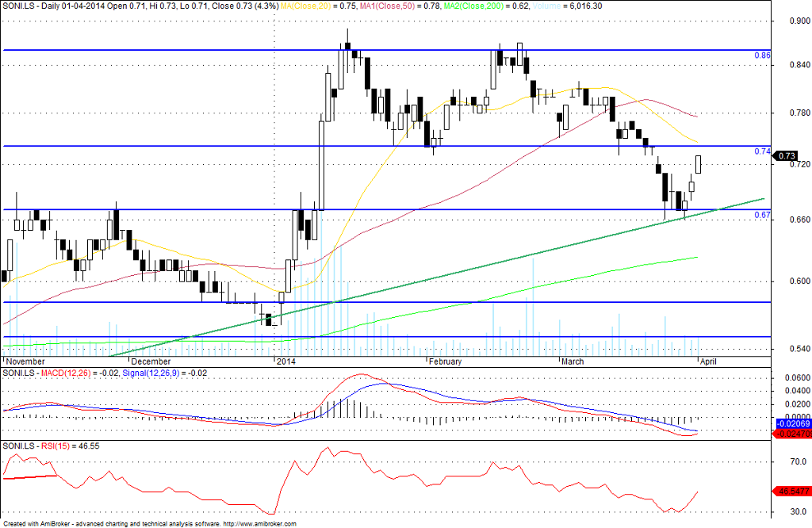Select the 0.86 resistance line label
812x528 pixels.
click(762, 55)
